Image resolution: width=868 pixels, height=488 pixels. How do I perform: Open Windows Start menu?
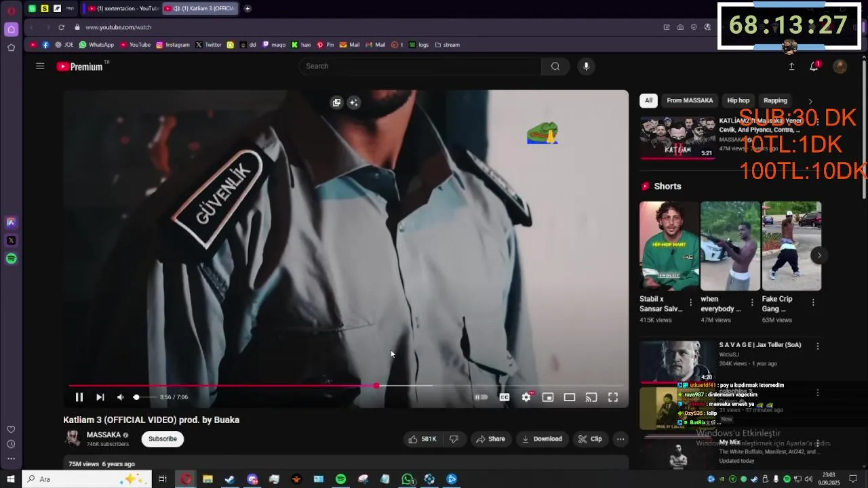pyautogui.click(x=10, y=479)
